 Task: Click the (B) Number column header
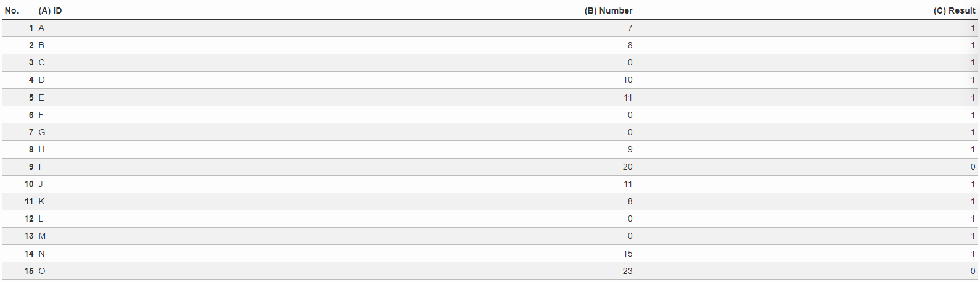coord(440,10)
